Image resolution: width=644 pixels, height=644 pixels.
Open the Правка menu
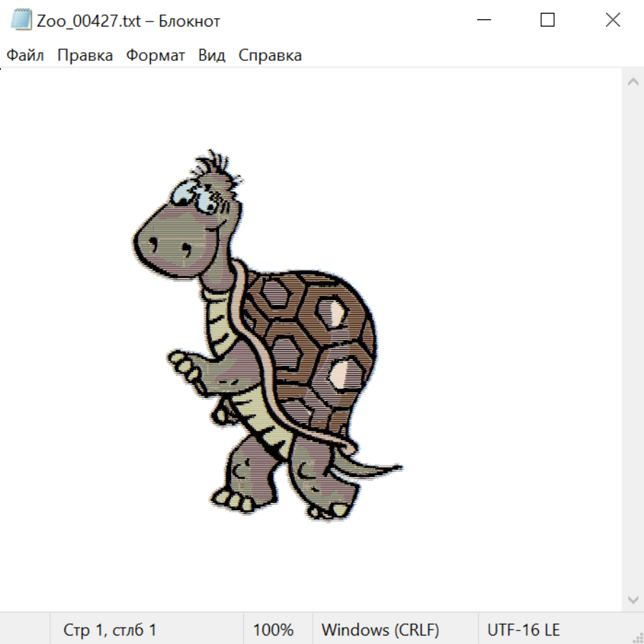[85, 56]
